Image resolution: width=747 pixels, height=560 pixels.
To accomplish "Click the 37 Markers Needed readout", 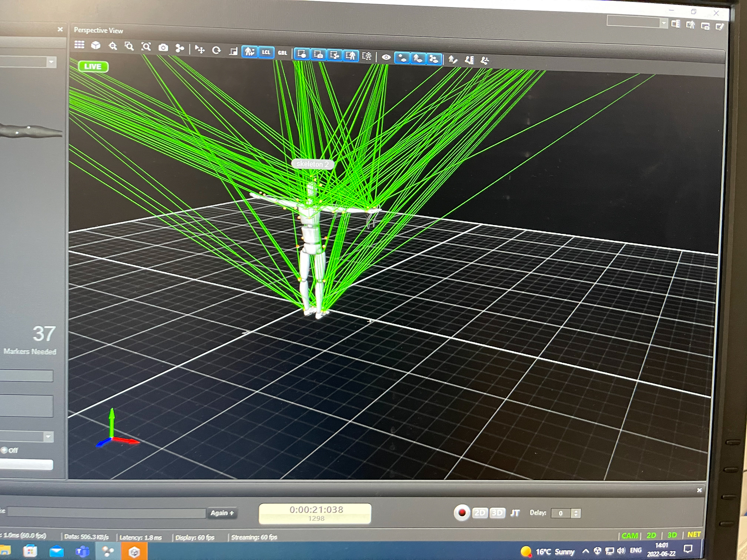I will [30, 340].
